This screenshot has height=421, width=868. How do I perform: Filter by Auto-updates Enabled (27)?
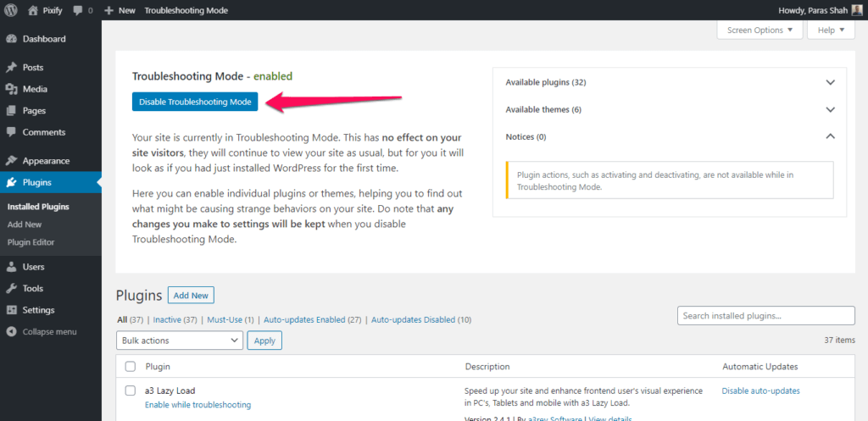(312, 319)
